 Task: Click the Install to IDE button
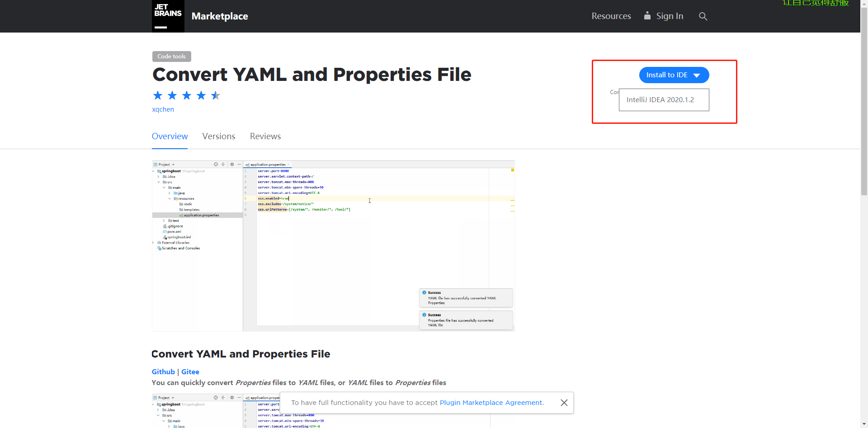pos(667,75)
